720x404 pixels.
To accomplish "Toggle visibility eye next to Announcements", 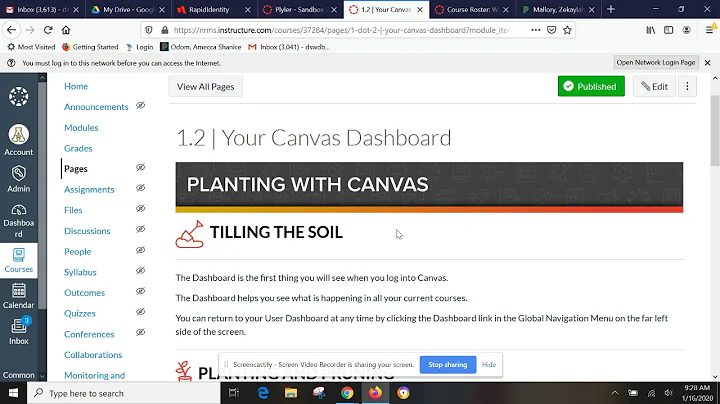I will click(141, 106).
